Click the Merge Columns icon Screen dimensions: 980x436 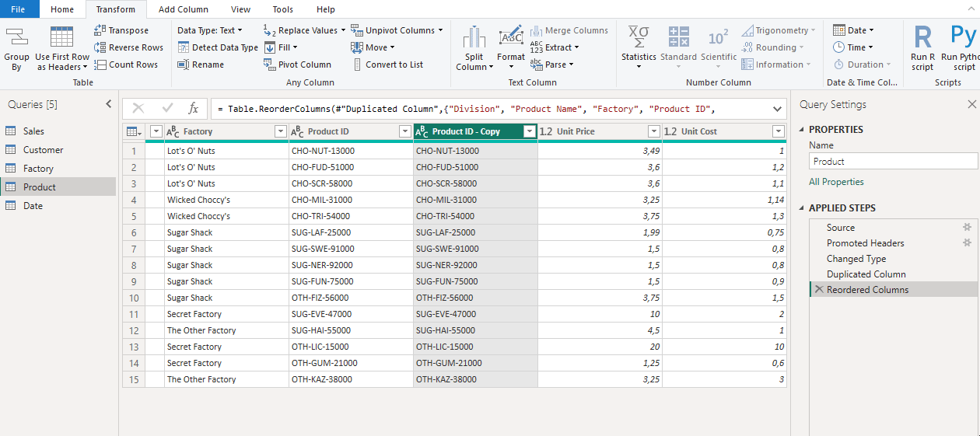point(536,30)
